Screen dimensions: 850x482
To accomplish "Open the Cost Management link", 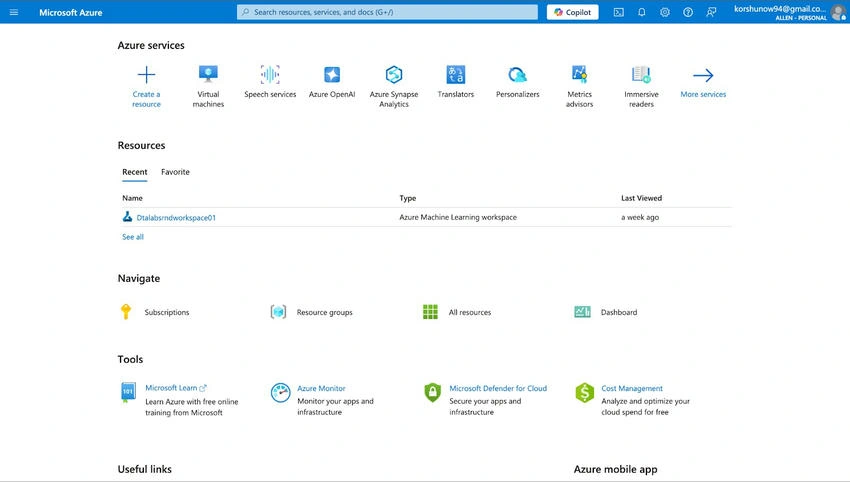I will (632, 388).
